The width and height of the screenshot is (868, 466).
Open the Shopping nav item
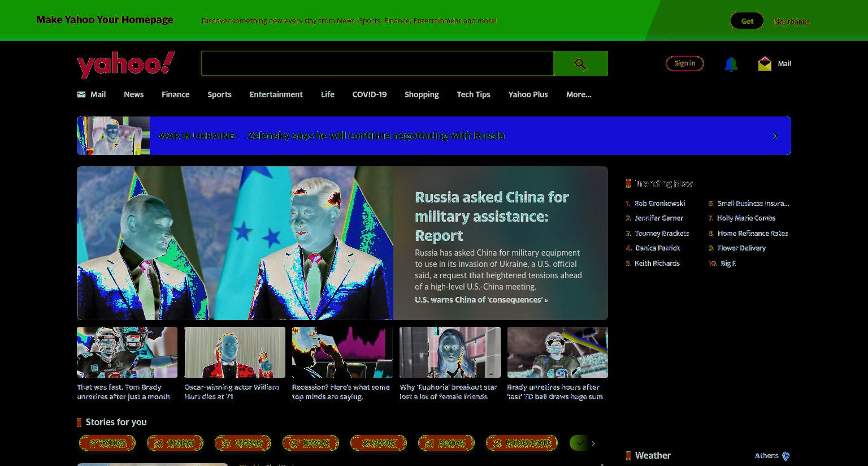pyautogui.click(x=422, y=94)
